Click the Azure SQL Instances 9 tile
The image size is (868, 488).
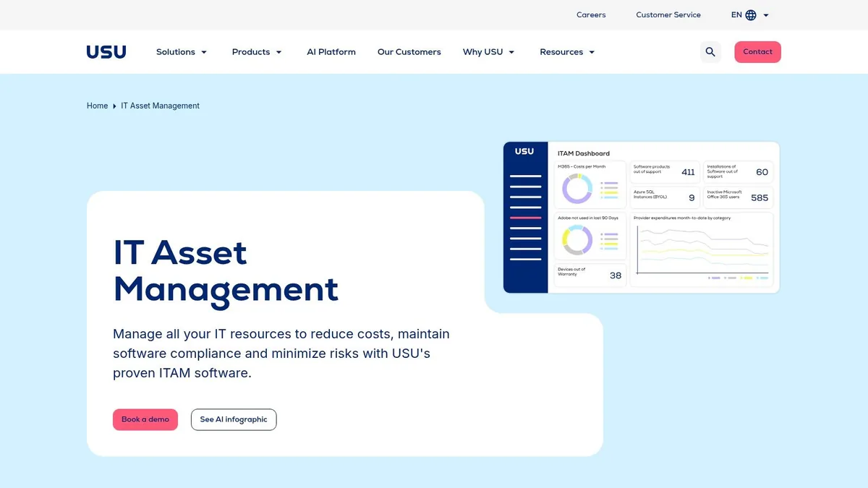[665, 197]
